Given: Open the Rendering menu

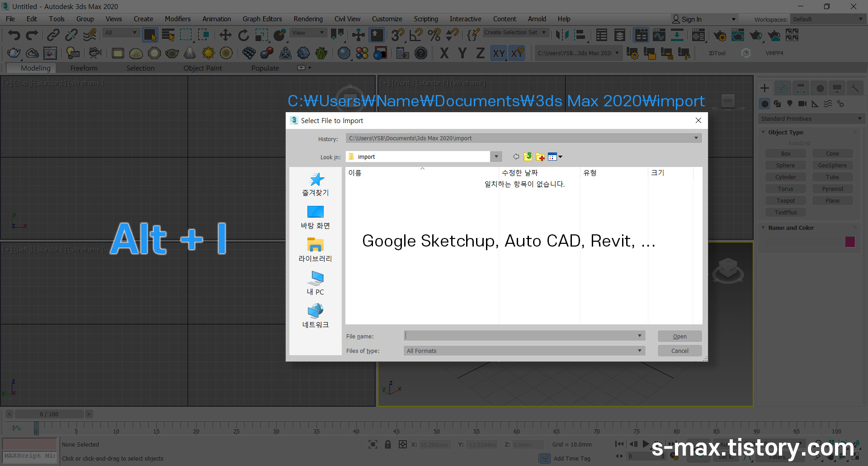Looking at the screenshot, I should coord(308,19).
